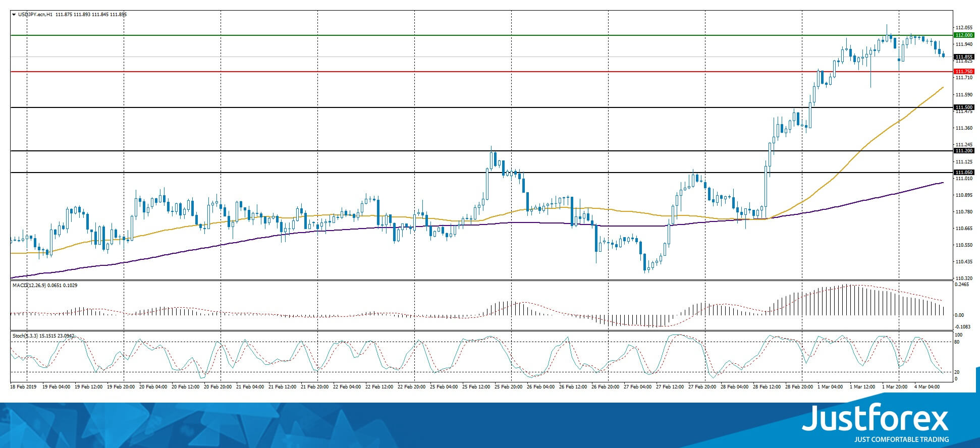Click the JUST COMFORTABLE TRADING tagline
This screenshot has width=980, height=448.
pyautogui.click(x=901, y=439)
